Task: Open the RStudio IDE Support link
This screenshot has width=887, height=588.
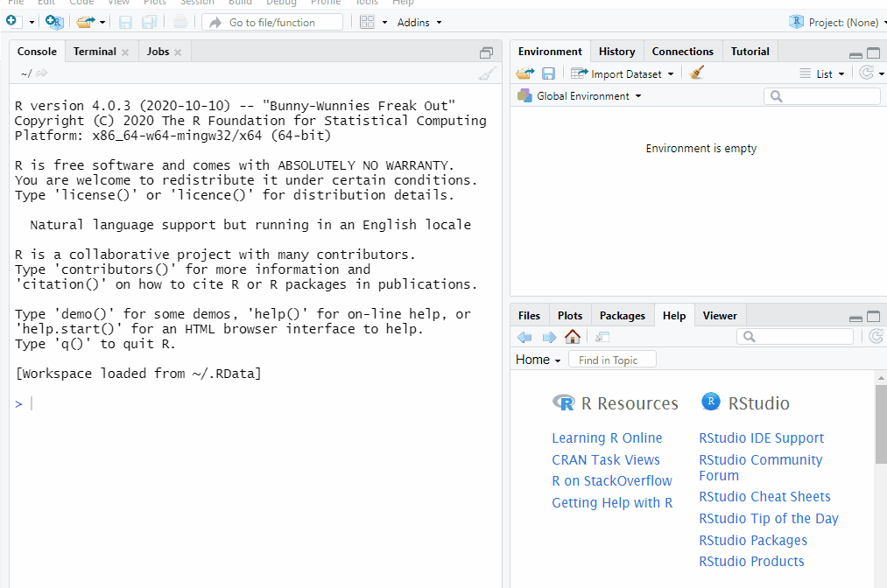Action: pos(762,438)
